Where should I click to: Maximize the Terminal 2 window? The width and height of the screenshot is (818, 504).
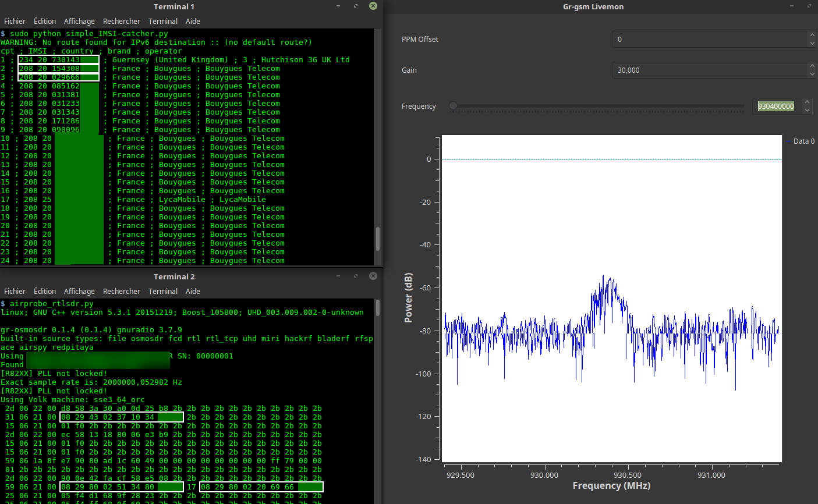(x=356, y=276)
